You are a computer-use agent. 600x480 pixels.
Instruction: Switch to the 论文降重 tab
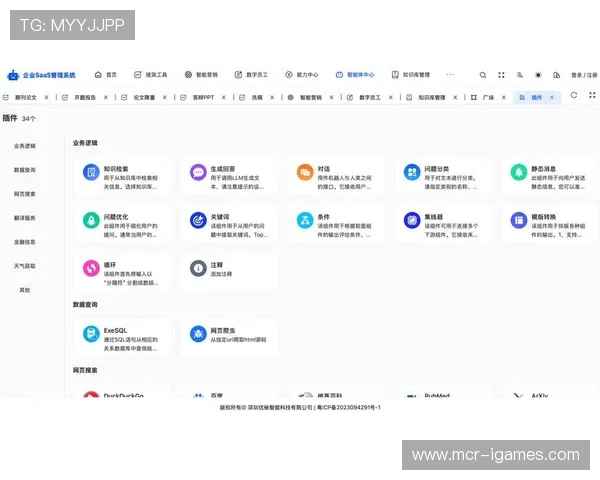(144, 98)
